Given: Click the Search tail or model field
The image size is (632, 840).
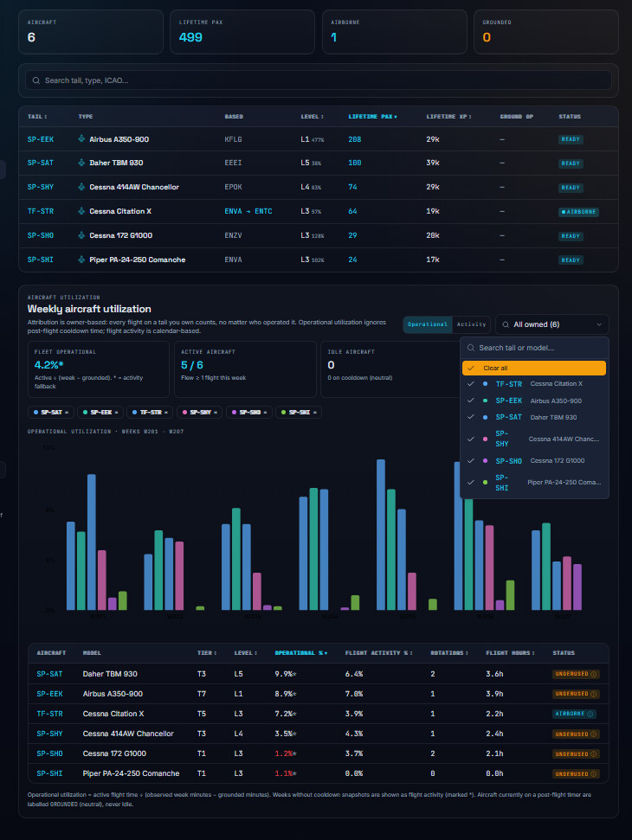Looking at the screenshot, I should 534,349.
